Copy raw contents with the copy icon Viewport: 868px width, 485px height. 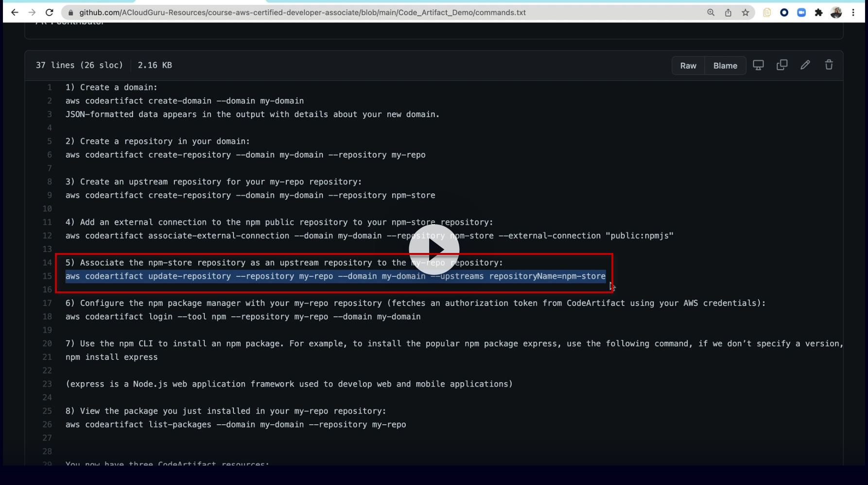pos(782,65)
